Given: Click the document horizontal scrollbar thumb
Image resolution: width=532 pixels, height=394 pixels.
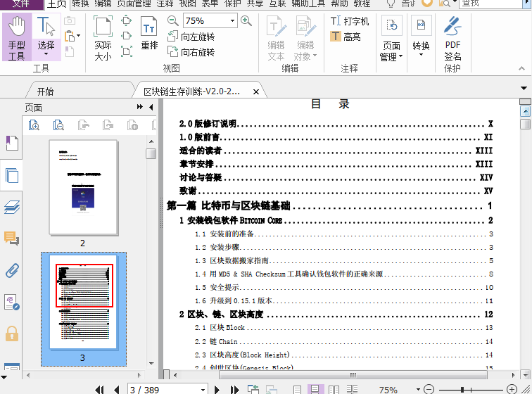Looking at the screenshot, I should point(353,375).
